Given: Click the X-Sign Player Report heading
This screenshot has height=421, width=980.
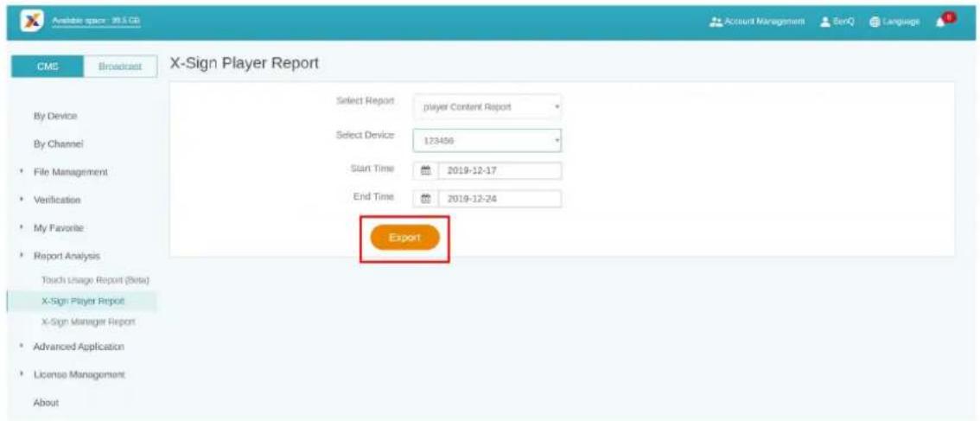Looking at the screenshot, I should pos(245,63).
